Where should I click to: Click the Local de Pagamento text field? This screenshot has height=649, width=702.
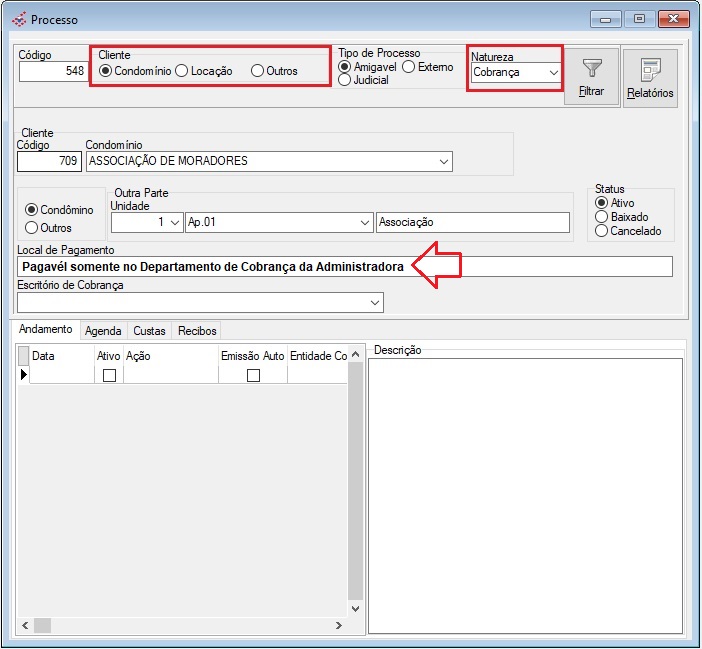click(x=345, y=267)
